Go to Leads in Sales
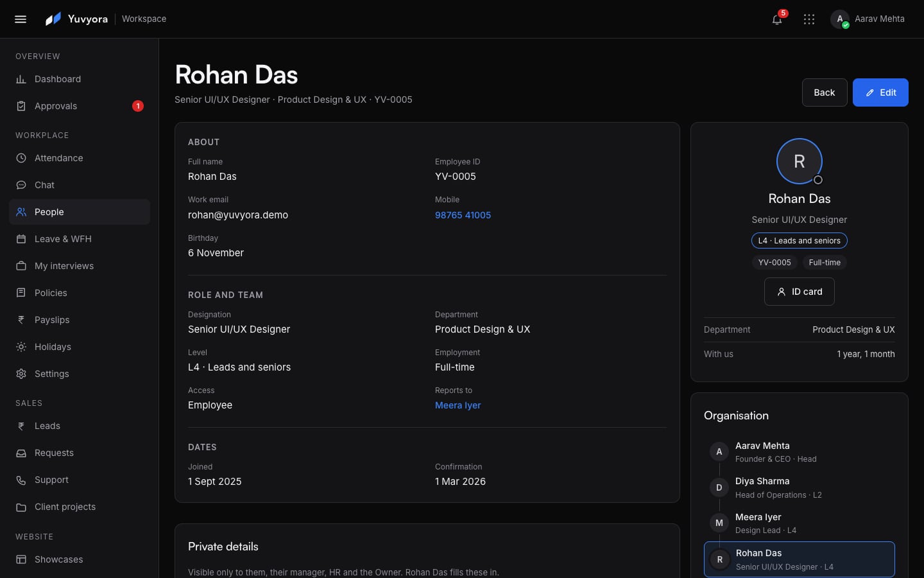This screenshot has height=578, width=924. coord(80,426)
